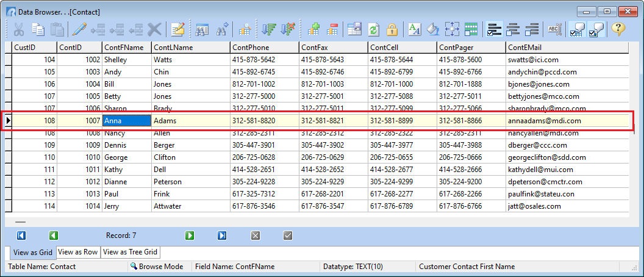Click the Shelley first name cell
The image size is (644, 277).
tap(126, 60)
